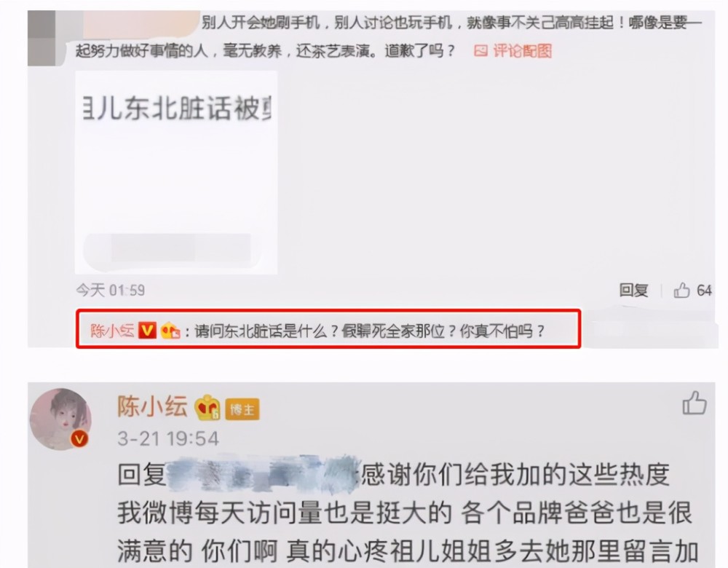The height and width of the screenshot is (568, 728).
Task: Click the 3-21 19:54 timestamp
Action: [168, 439]
